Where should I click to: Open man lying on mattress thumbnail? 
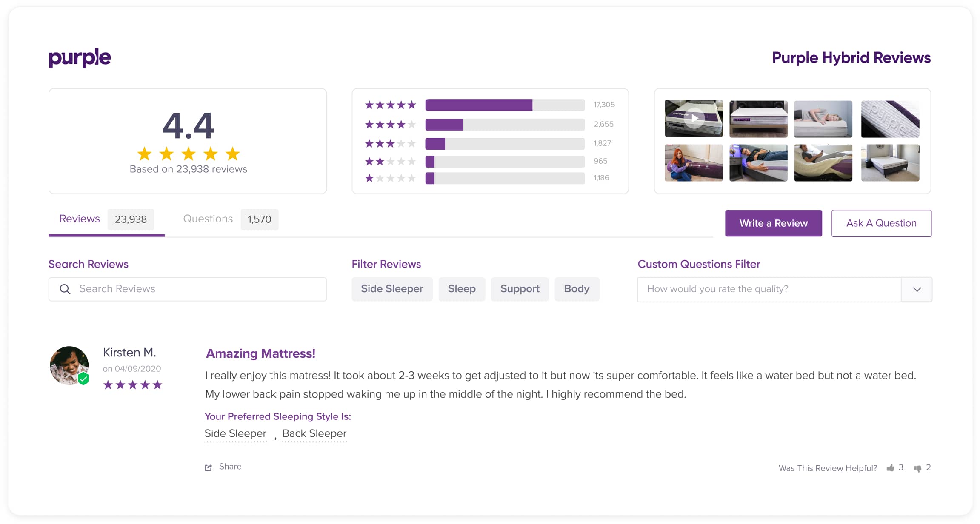coord(758,163)
